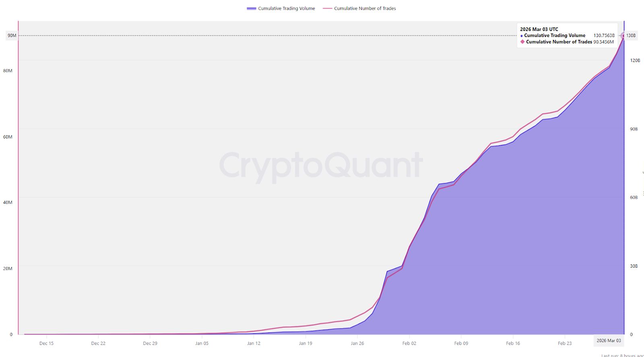Image resolution: width=644 pixels, height=357 pixels.
Task: Click the CryptoQuant watermark logo
Action: 321,165
